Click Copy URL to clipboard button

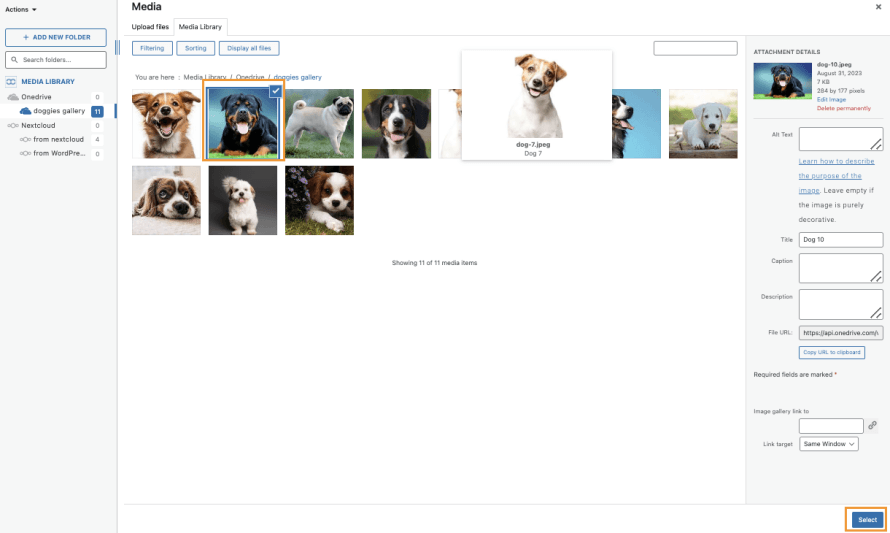(832, 352)
